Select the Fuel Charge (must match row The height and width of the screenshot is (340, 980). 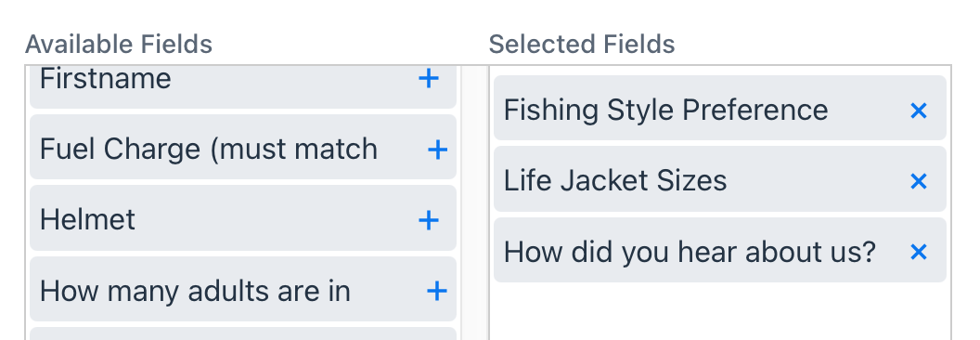(243, 147)
